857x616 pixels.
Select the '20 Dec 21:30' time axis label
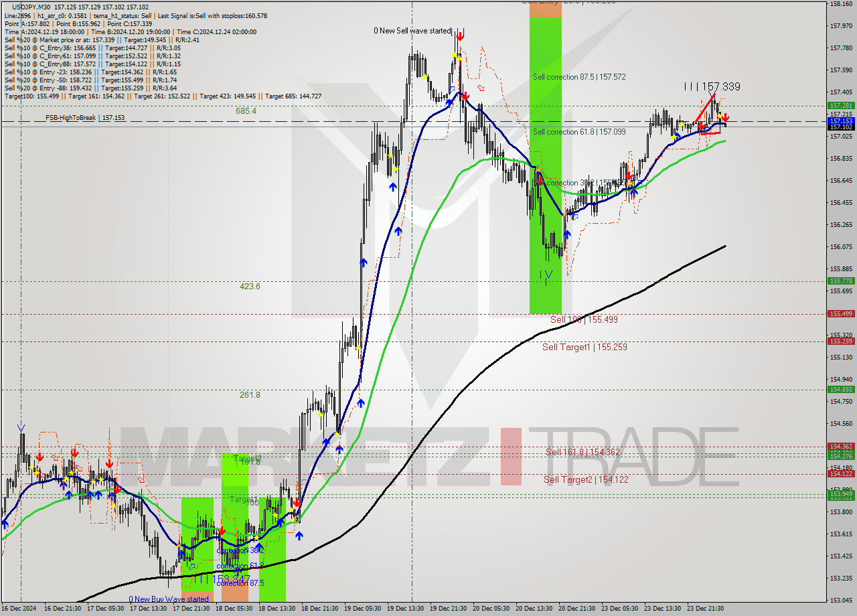pyautogui.click(x=578, y=609)
